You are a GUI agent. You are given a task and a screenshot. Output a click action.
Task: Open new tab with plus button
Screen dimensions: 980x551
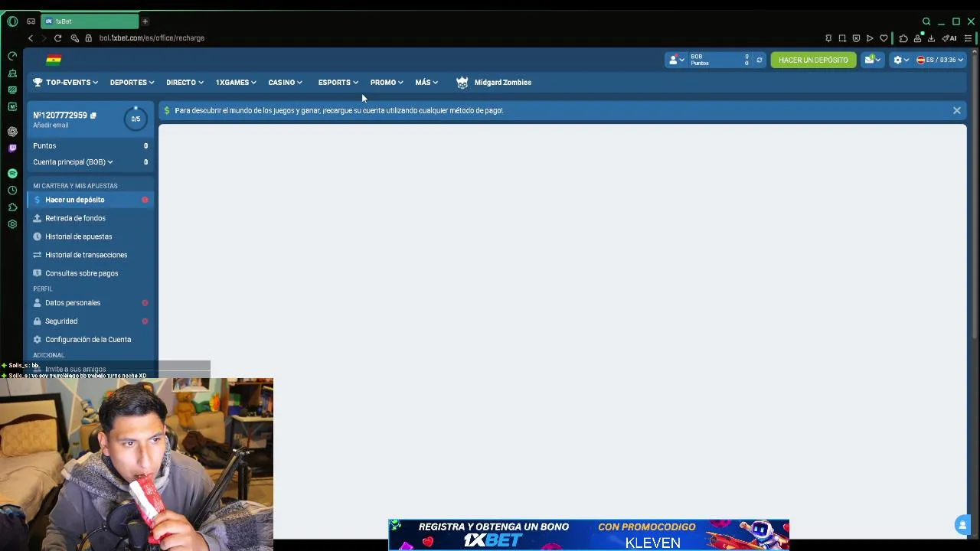pyautogui.click(x=145, y=21)
